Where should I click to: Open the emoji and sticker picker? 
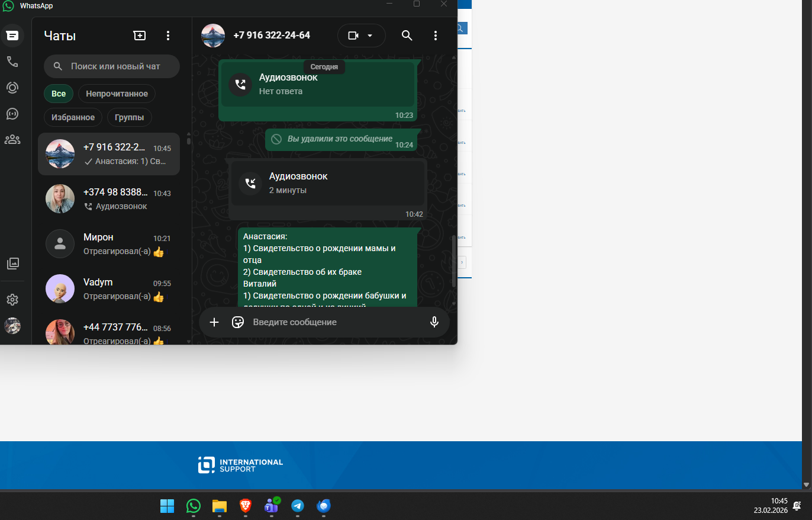coord(238,322)
